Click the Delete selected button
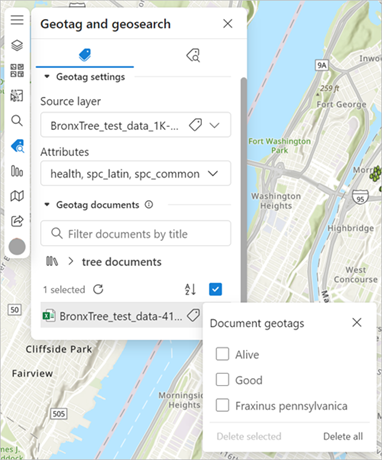Image resolution: width=382 pixels, height=460 pixels. [x=249, y=436]
